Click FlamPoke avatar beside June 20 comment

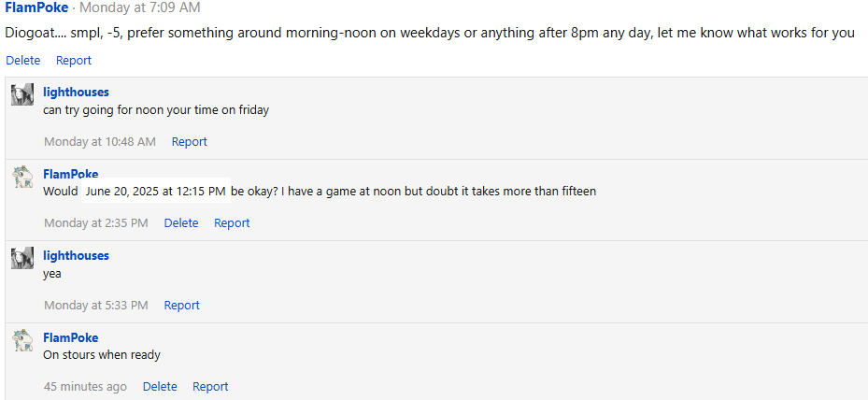coord(22,177)
